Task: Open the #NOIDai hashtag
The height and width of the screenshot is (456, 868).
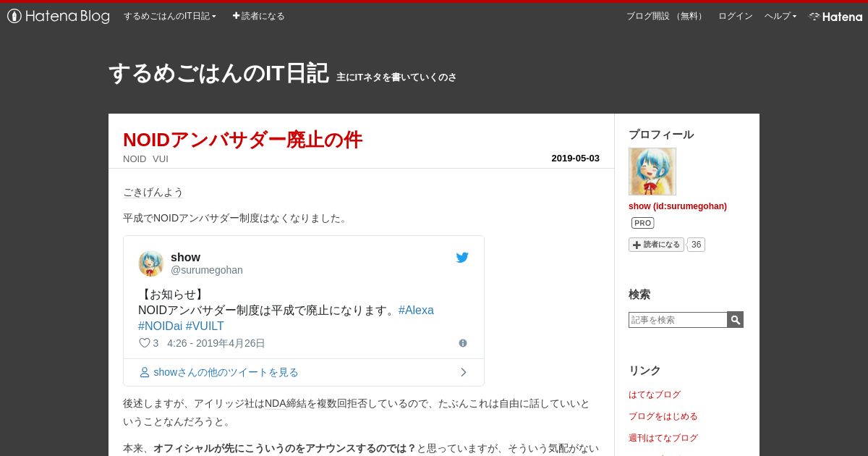Action: point(160,326)
